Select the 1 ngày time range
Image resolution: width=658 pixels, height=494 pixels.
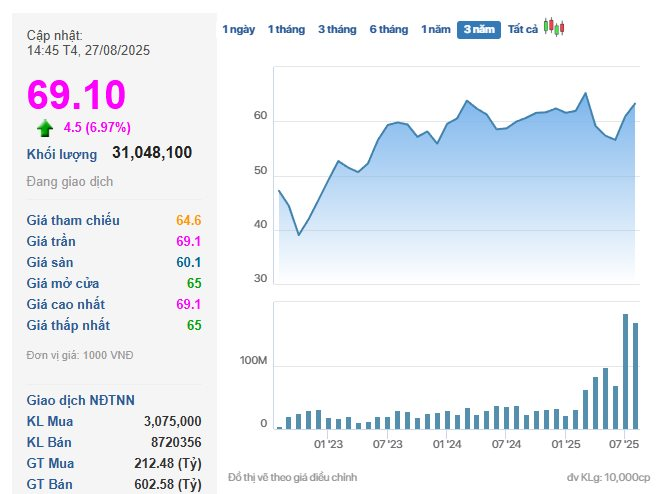[238, 30]
